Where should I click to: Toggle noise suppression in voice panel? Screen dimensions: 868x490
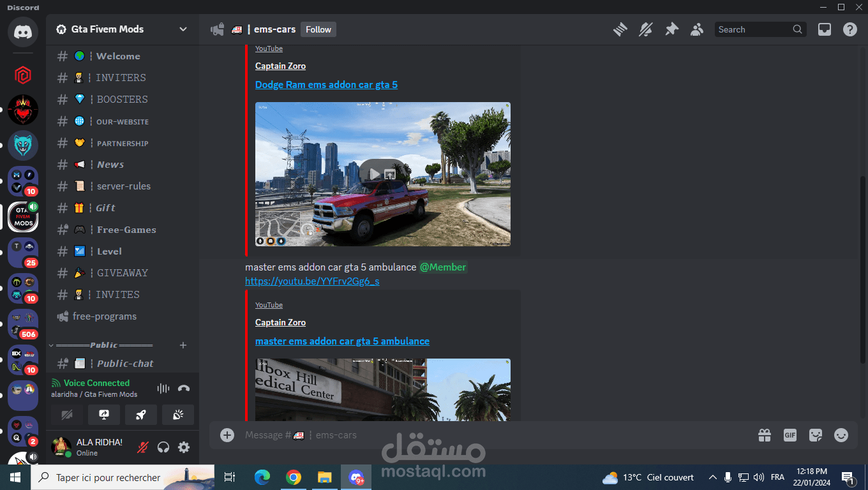click(x=163, y=388)
